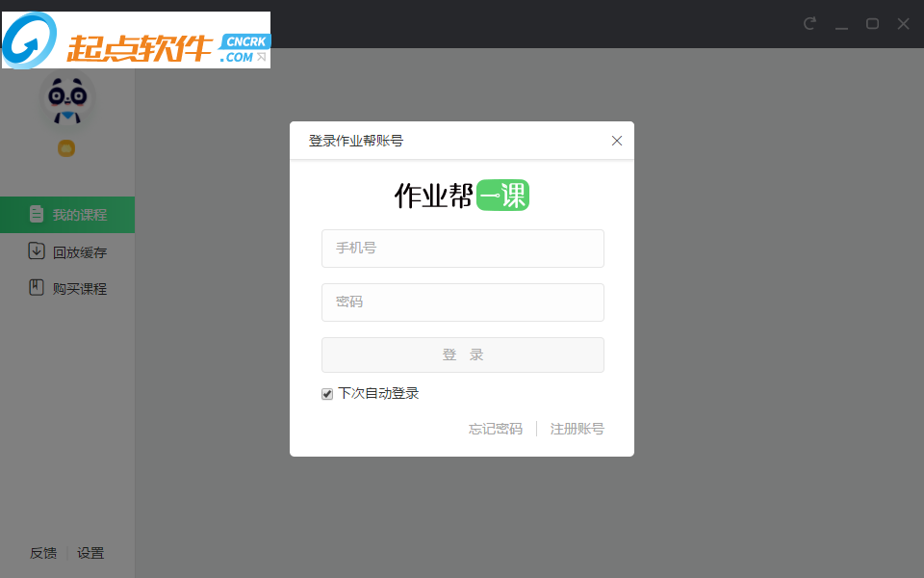Open the 忘记密码 link
The width and height of the screenshot is (924, 578).
tap(496, 429)
